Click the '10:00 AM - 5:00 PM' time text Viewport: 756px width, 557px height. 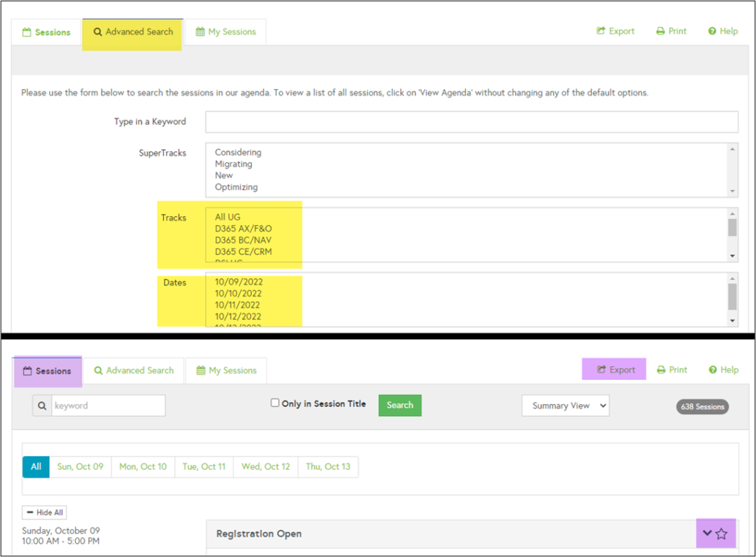(x=61, y=541)
